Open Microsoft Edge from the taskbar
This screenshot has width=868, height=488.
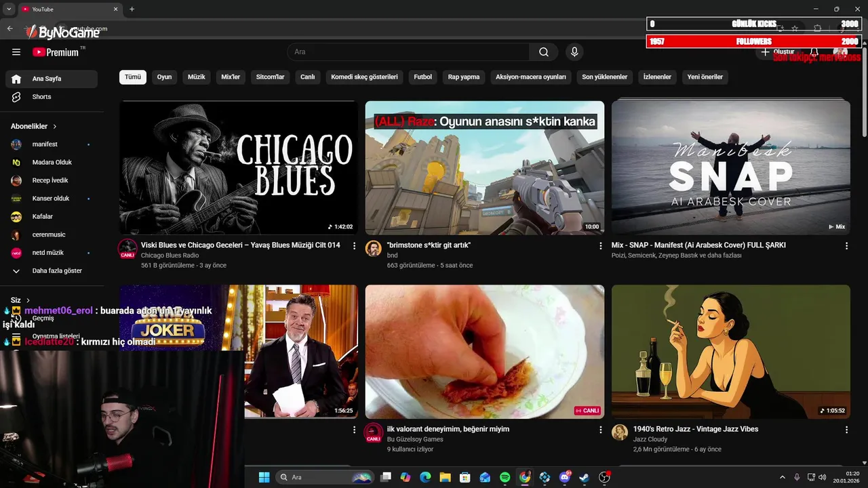point(425,477)
